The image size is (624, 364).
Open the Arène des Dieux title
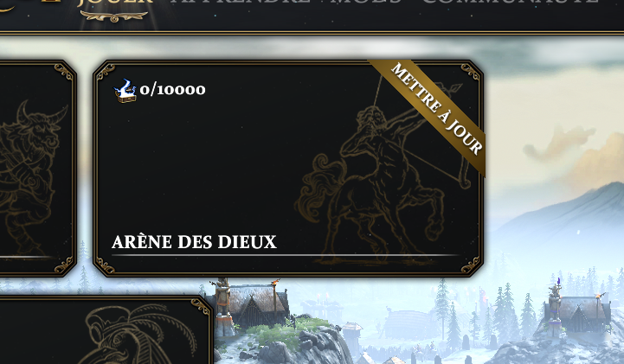point(194,242)
